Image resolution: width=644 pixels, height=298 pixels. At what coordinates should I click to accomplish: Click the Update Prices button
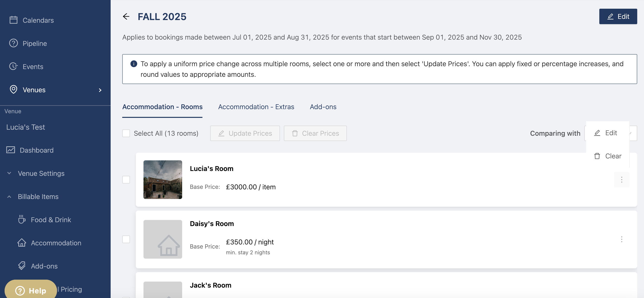pyautogui.click(x=245, y=133)
